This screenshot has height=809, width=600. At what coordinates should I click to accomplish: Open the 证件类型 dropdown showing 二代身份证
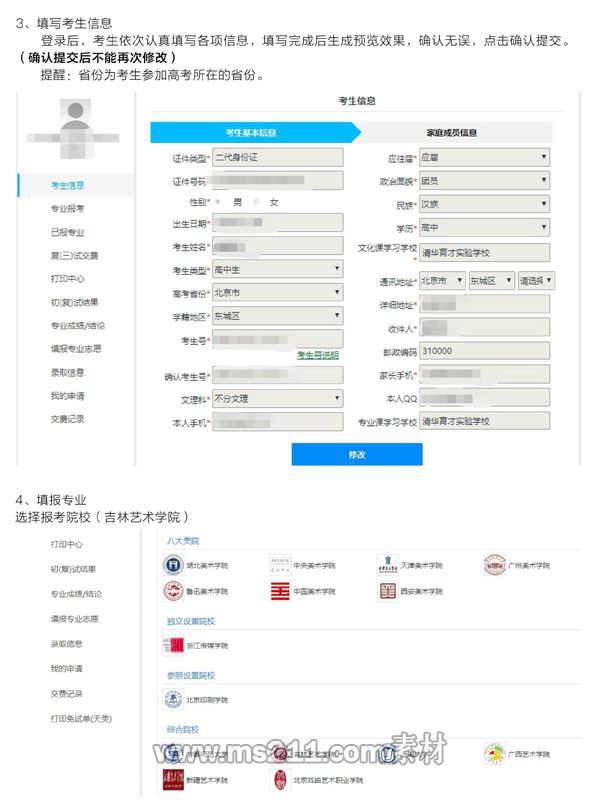(277, 158)
